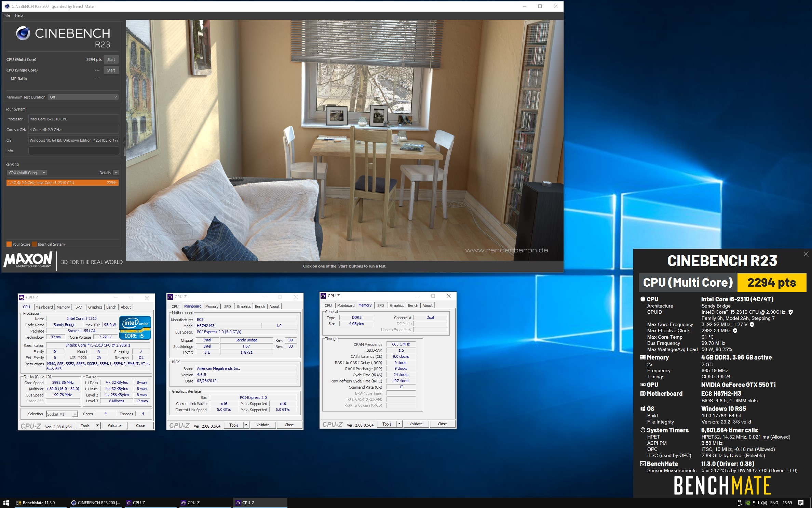812x508 pixels.
Task: Click the orange Your Score legend swatch
Action: pos(9,244)
